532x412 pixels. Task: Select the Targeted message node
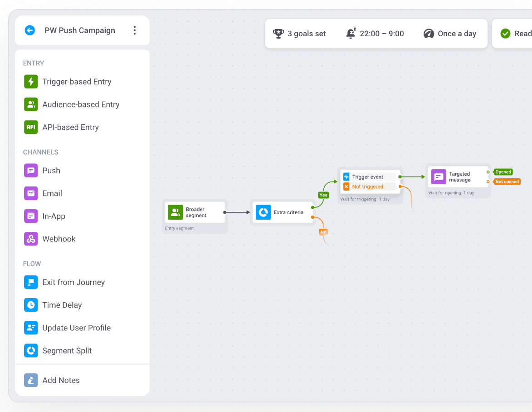(458, 177)
